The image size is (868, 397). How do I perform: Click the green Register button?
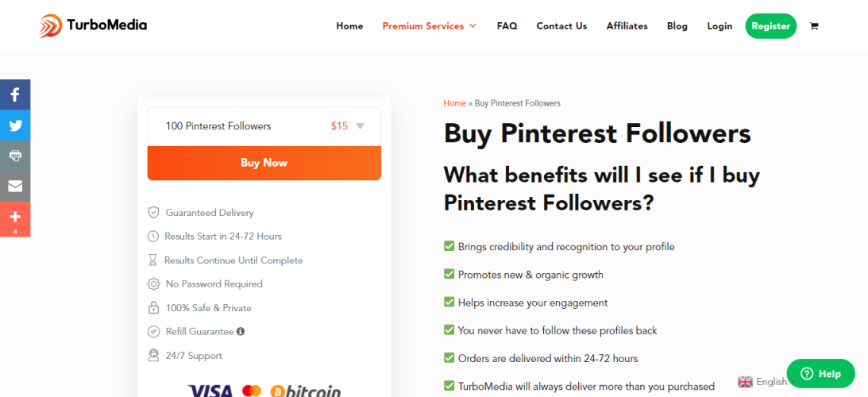click(770, 26)
